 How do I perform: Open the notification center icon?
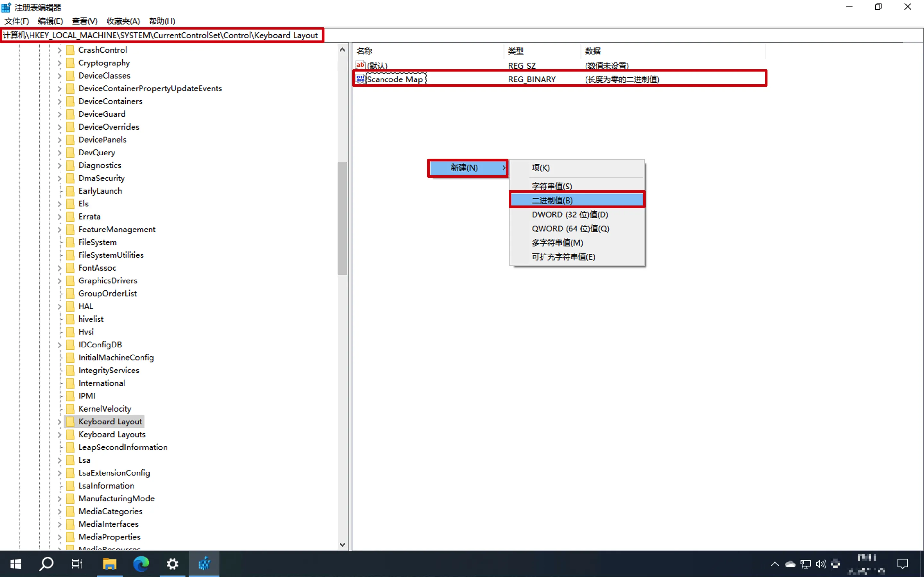coord(903,564)
